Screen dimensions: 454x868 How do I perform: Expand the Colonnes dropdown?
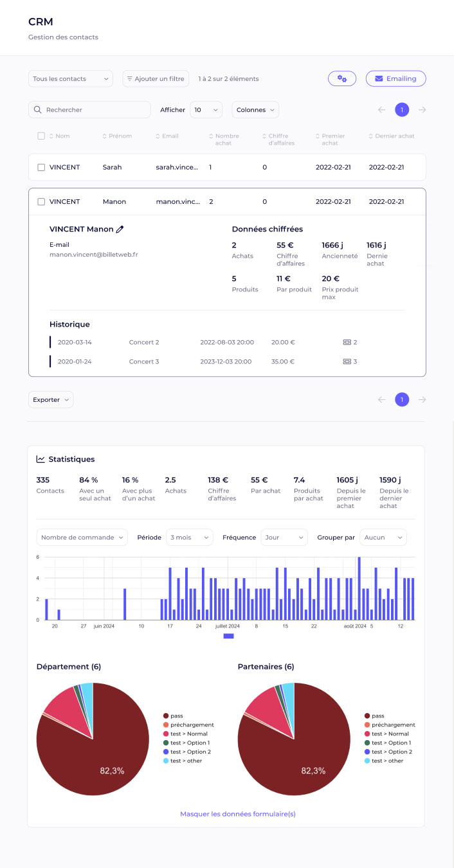[255, 110]
